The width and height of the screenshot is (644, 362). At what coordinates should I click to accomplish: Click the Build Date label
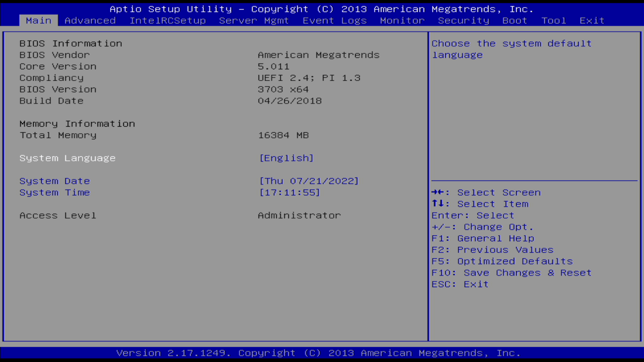coord(52,101)
